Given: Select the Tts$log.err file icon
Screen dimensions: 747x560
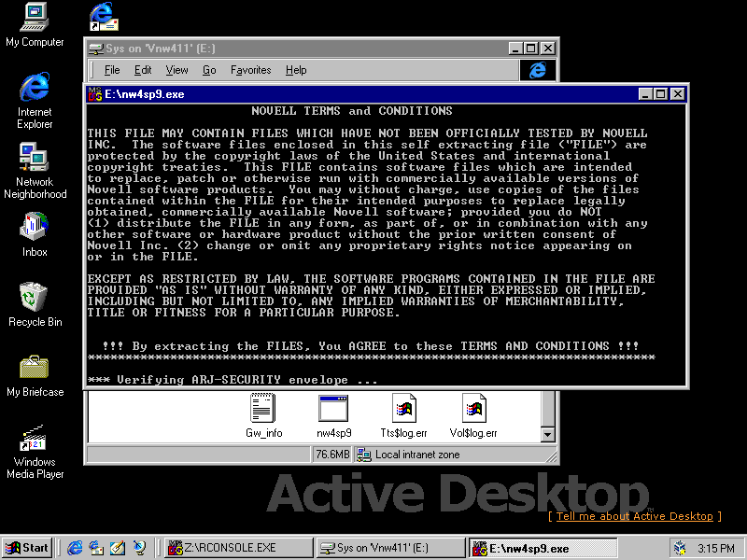Looking at the screenshot, I should [x=403, y=415].
